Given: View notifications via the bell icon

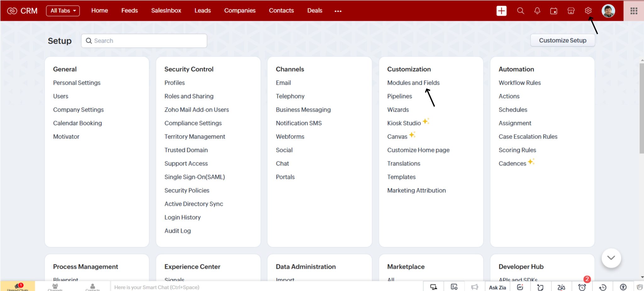Looking at the screenshot, I should [x=537, y=10].
